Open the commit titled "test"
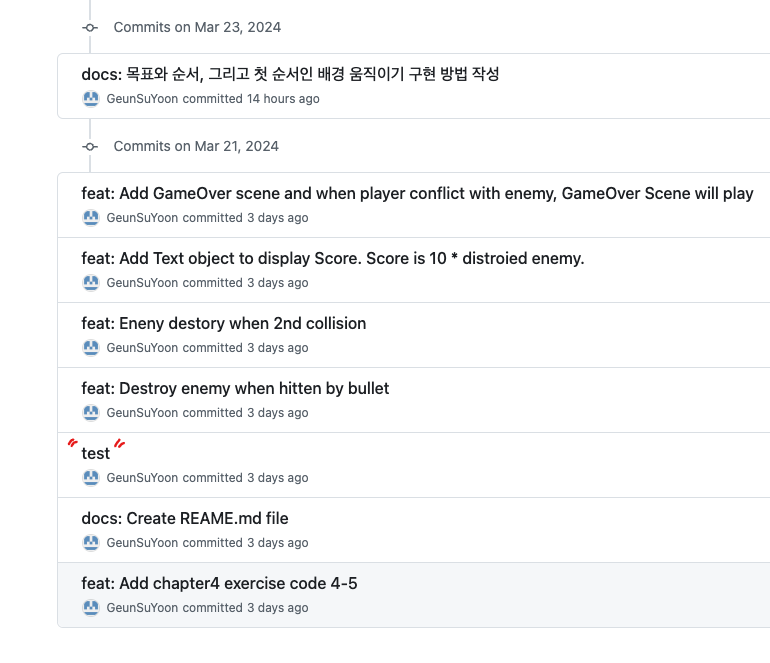770x663 pixels. pos(96,453)
